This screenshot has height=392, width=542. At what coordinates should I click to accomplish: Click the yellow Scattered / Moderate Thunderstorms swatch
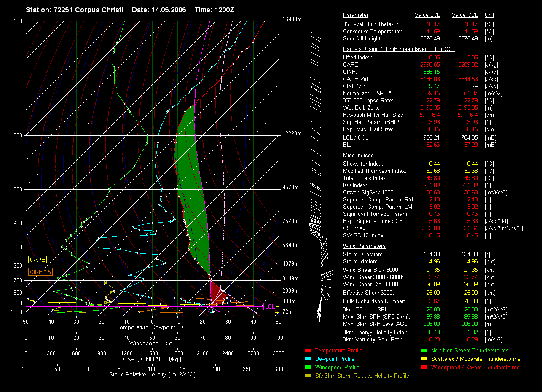[424, 359]
